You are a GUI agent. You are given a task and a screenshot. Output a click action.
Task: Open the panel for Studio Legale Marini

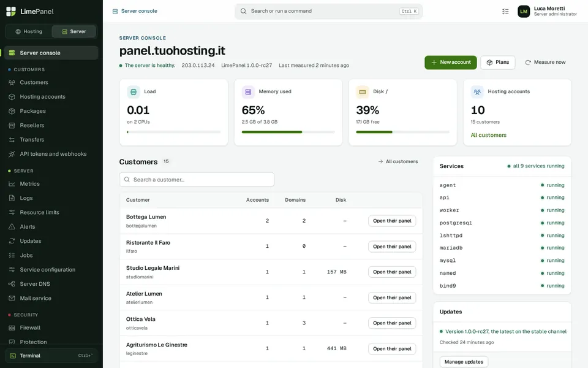coord(392,272)
